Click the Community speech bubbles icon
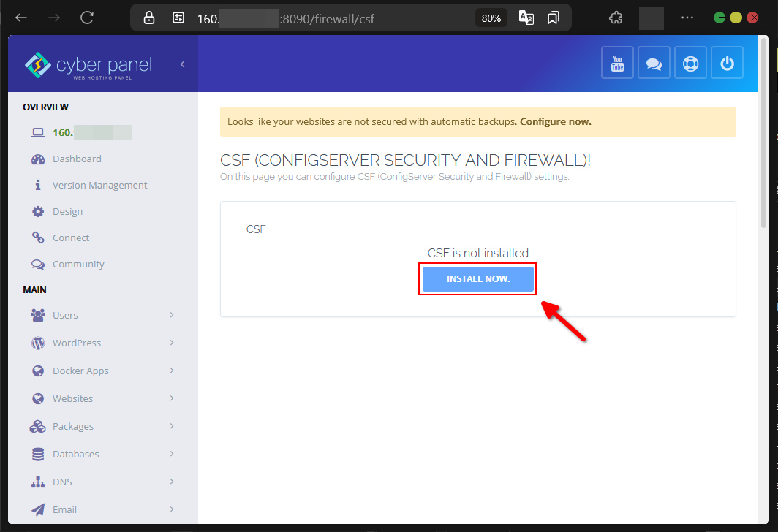The image size is (778, 532). [x=38, y=265]
